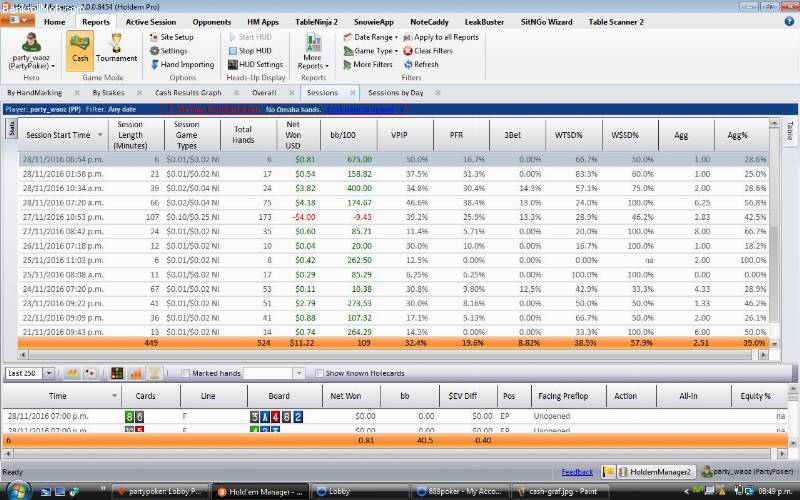Select session 28/11/2016 01:58 p.m. row
This screenshot has width=800, height=500.
tap(393, 174)
